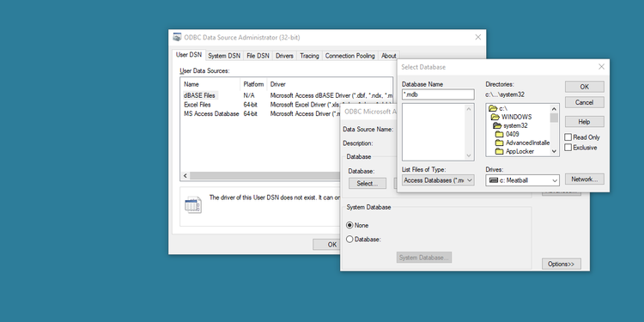Screen dimensions: 644x322
Task: Select the dBASE Files data source
Action: 199,95
